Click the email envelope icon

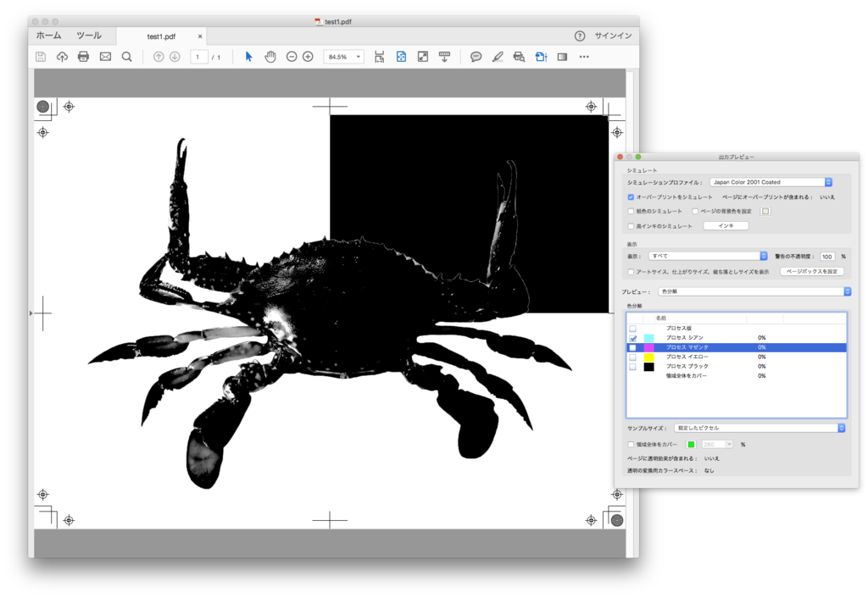pyautogui.click(x=105, y=57)
